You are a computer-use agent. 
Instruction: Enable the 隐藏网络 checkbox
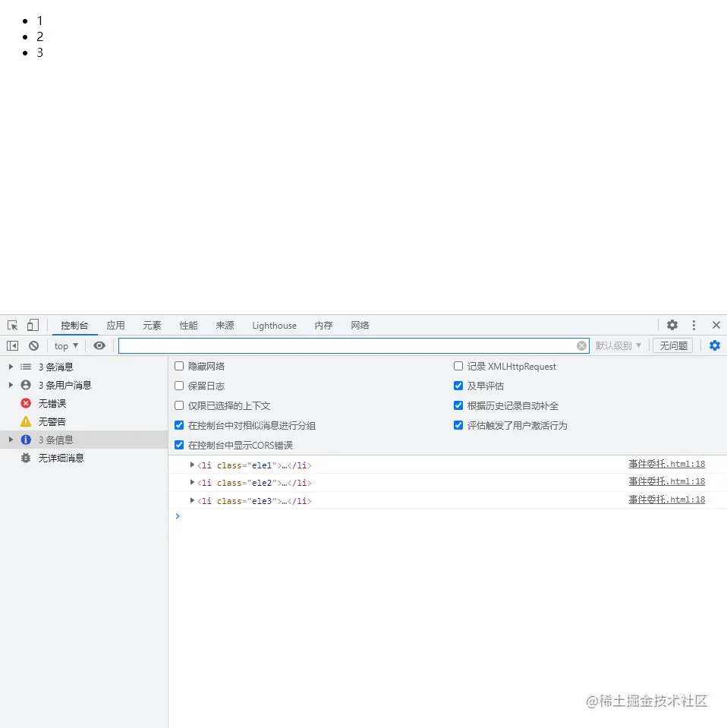point(179,367)
